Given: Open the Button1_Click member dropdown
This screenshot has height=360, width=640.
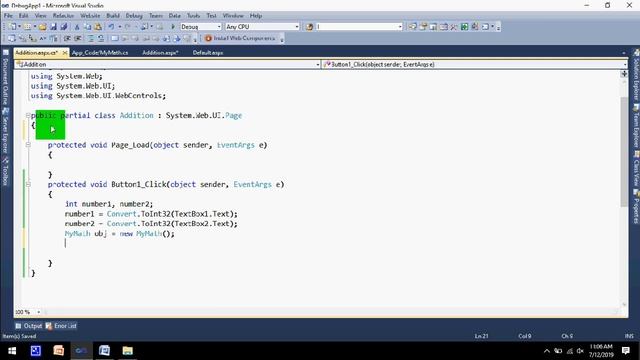Looking at the screenshot, I should point(624,64).
